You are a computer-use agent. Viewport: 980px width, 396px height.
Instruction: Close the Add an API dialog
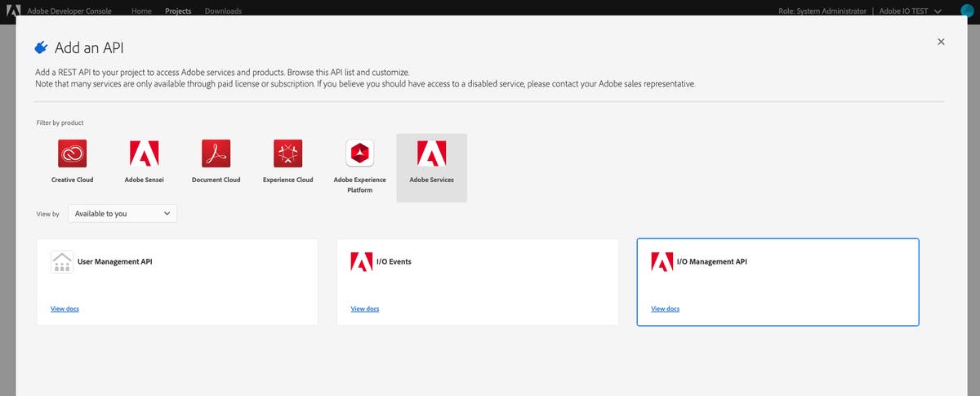click(941, 42)
